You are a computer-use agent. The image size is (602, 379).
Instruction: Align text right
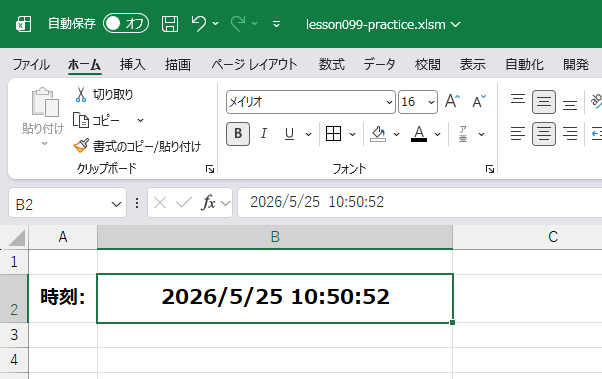tap(570, 134)
